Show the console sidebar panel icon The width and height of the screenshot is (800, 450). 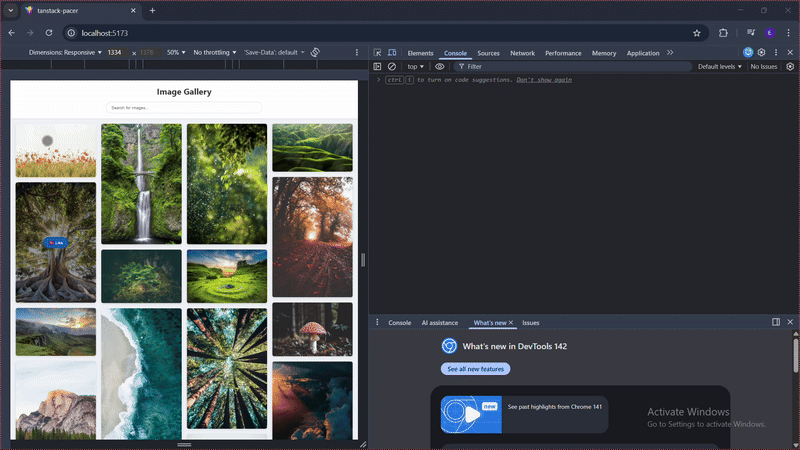[x=378, y=67]
